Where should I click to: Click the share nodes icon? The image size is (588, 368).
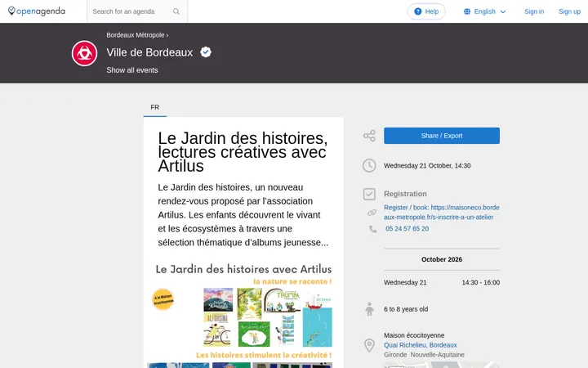(369, 136)
